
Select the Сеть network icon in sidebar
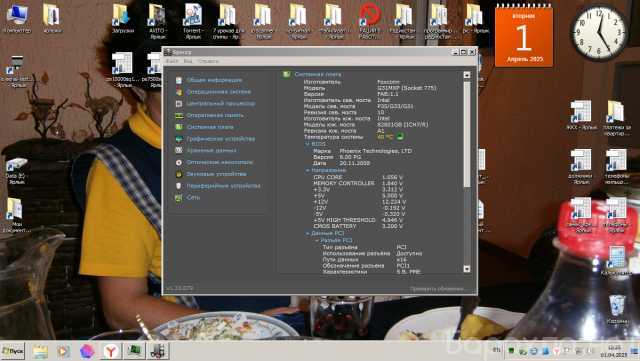(179, 198)
